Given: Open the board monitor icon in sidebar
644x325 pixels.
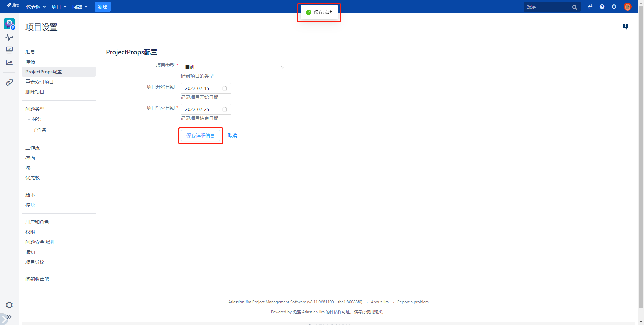Looking at the screenshot, I should pyautogui.click(x=9, y=50).
